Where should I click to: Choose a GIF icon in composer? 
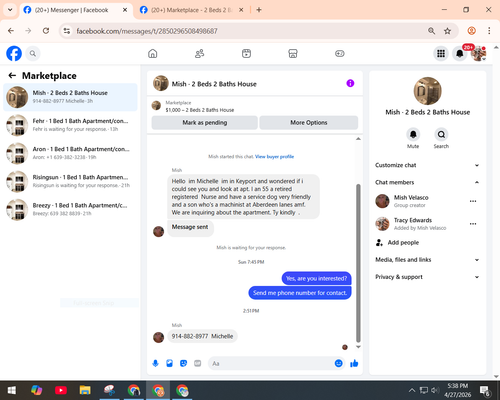point(197,363)
